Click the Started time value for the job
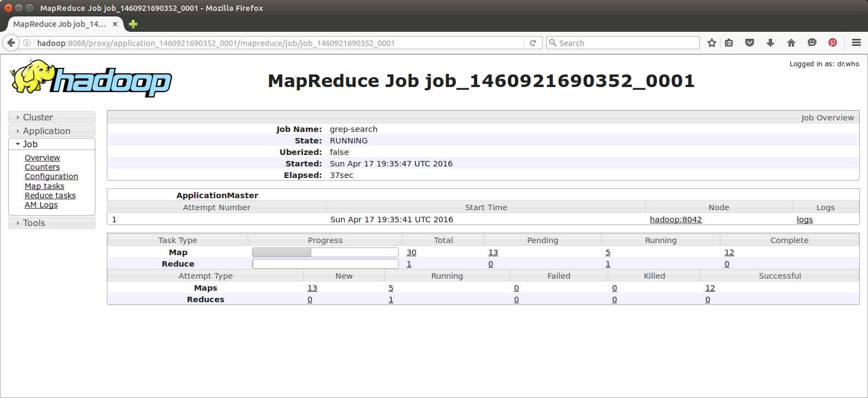 coord(391,164)
